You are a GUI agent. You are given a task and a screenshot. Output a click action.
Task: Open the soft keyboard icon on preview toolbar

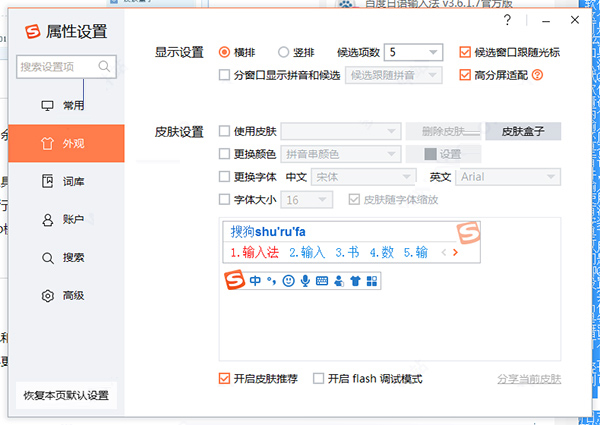(322, 281)
